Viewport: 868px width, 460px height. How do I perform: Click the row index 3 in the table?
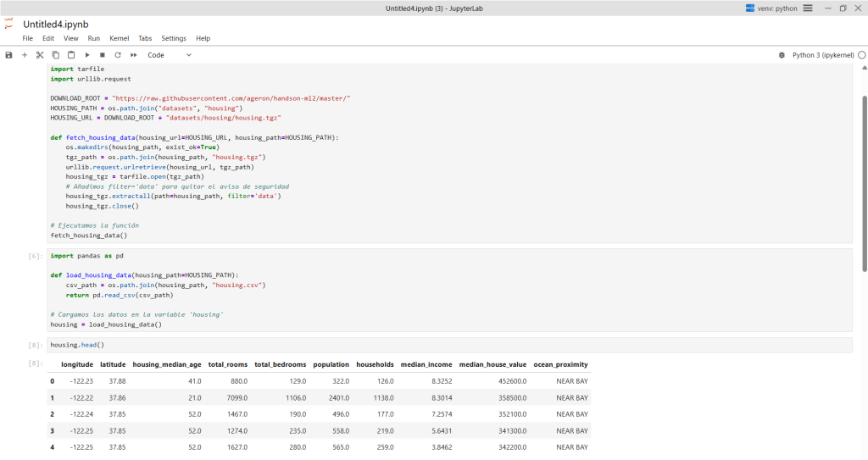click(52, 430)
